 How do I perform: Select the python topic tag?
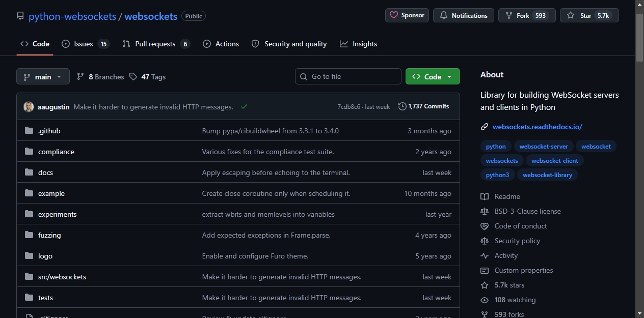pyautogui.click(x=496, y=147)
